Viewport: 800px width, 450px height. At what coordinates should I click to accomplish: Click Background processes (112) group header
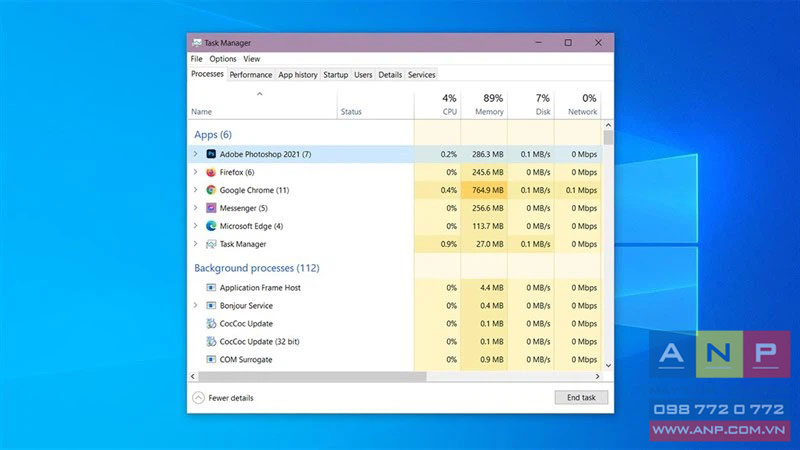click(x=257, y=268)
